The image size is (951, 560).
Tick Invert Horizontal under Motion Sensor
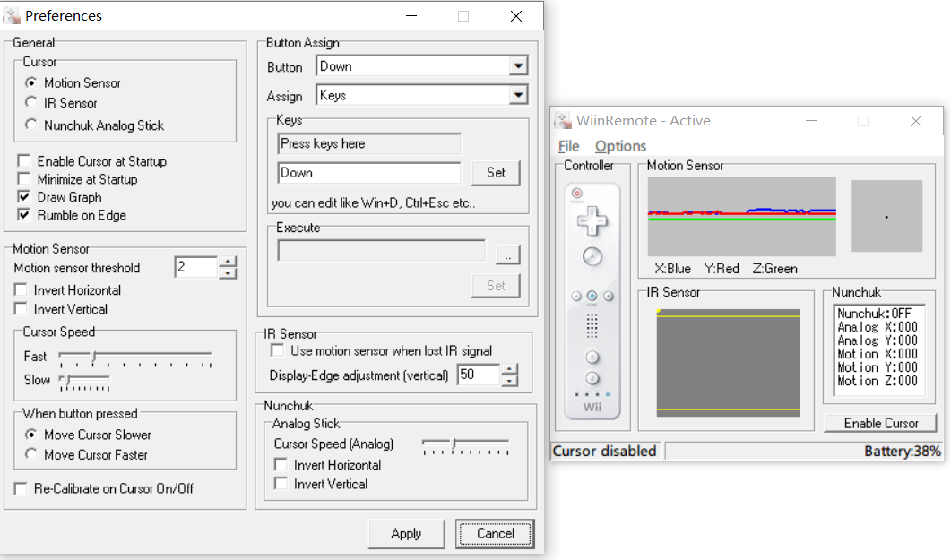coord(22,289)
